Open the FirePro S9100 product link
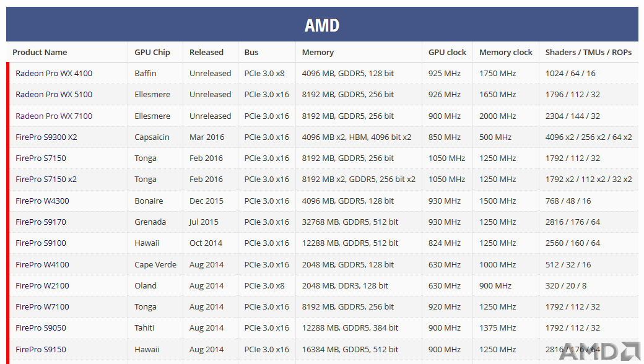Viewport: 644px width, 364px height. 41,243
